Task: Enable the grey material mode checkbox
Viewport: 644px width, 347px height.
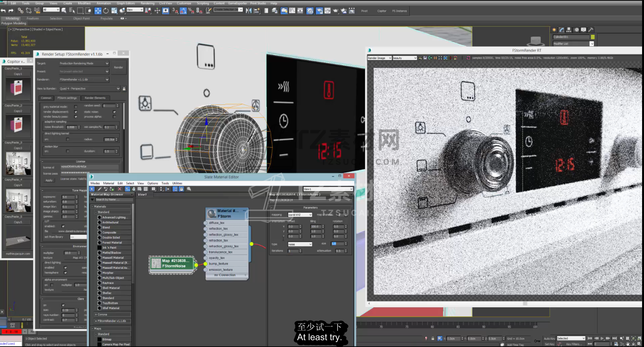Action: point(76,107)
